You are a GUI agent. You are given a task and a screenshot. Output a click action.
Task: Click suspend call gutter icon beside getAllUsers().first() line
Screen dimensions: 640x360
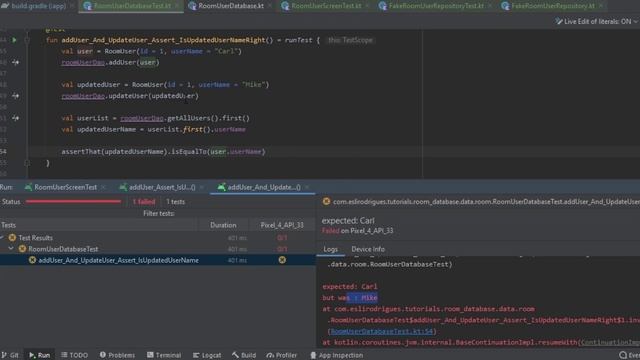15,118
